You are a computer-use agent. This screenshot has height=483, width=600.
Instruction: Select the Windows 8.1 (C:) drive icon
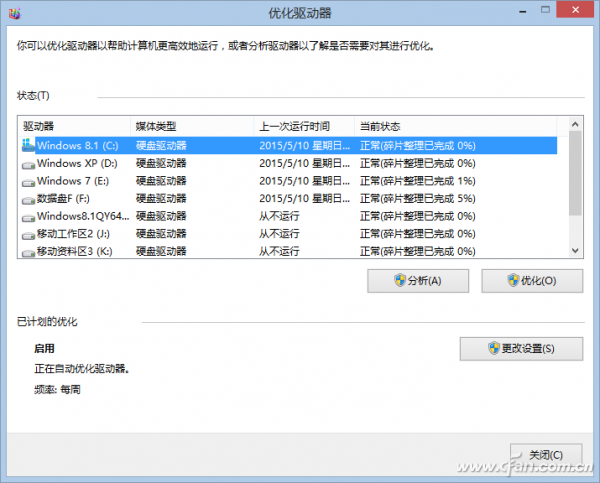[28, 145]
